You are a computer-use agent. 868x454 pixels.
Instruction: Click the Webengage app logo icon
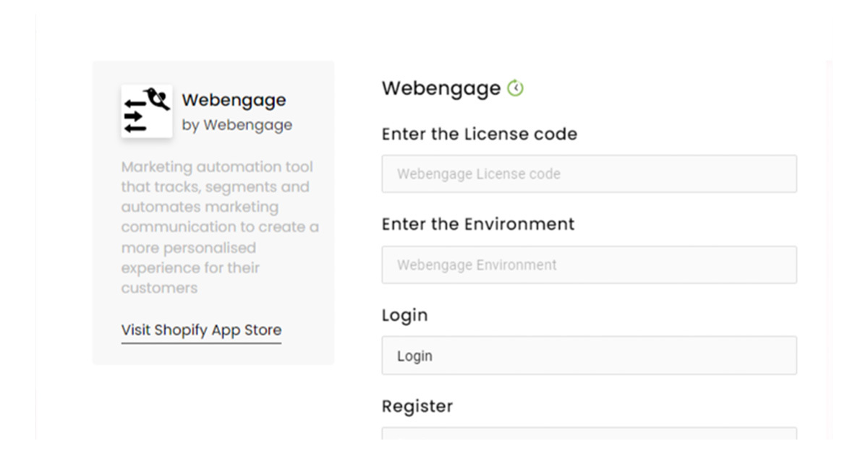[x=147, y=111]
